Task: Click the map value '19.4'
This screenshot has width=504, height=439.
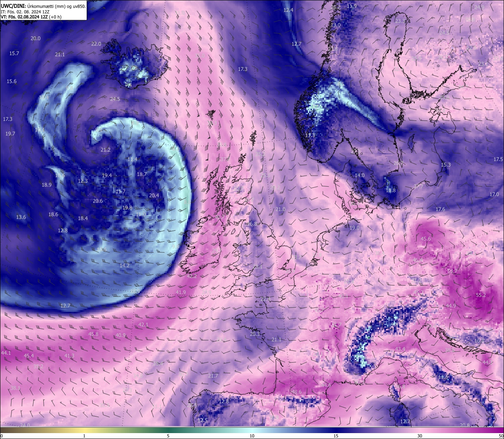Action: pyautogui.click(x=107, y=175)
